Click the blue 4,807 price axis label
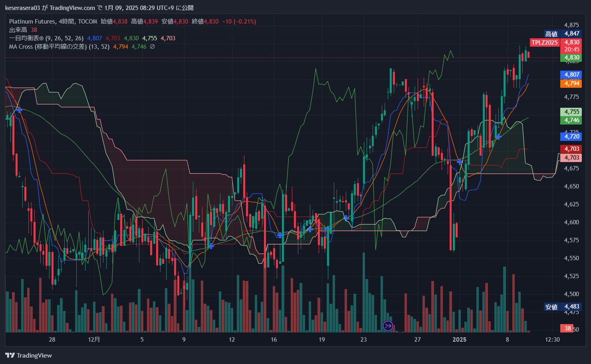The height and width of the screenshot is (364, 591). coord(570,74)
